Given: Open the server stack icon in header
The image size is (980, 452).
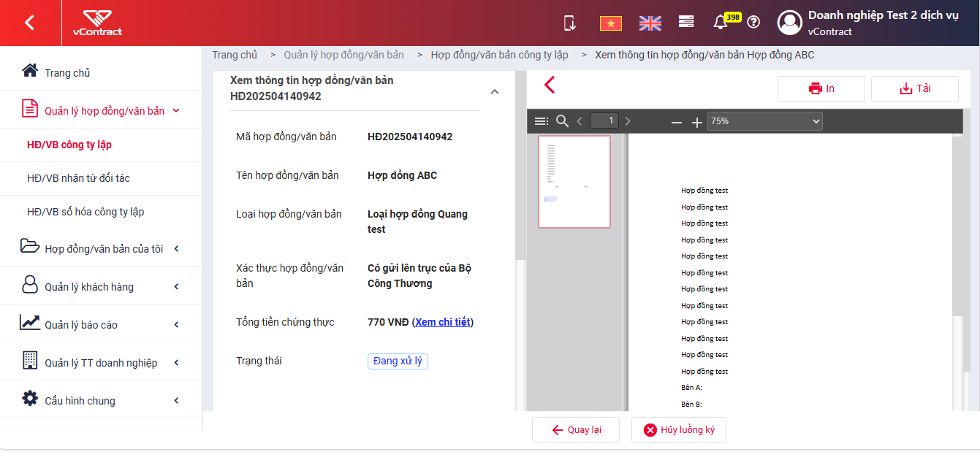Looking at the screenshot, I should coord(685,22).
